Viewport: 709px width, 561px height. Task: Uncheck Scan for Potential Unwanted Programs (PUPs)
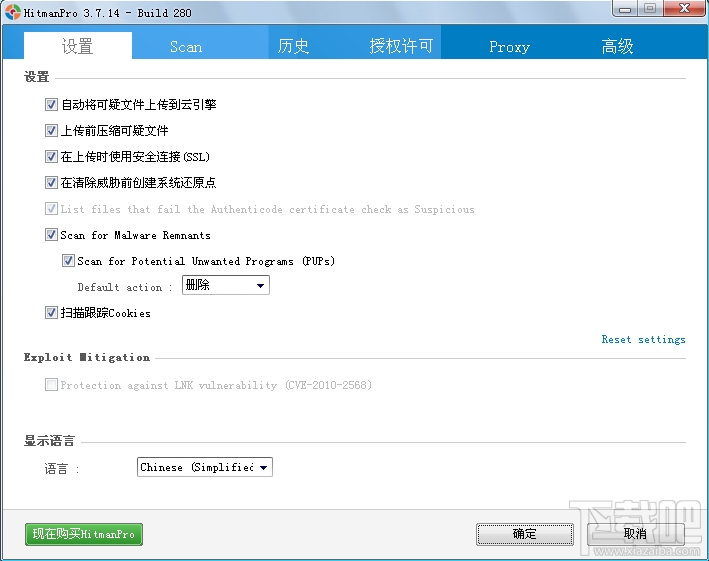68,261
